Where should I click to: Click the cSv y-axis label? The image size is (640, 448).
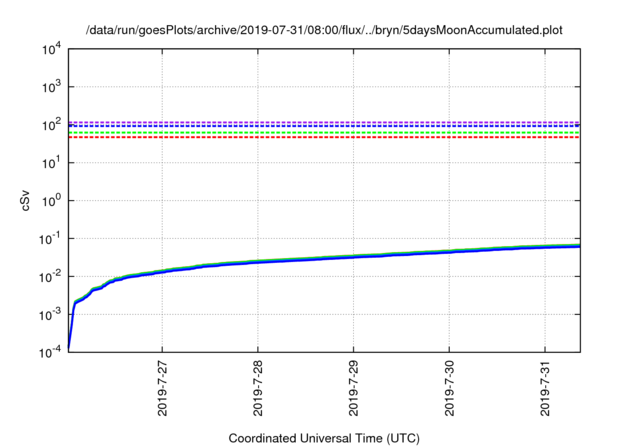click(25, 201)
